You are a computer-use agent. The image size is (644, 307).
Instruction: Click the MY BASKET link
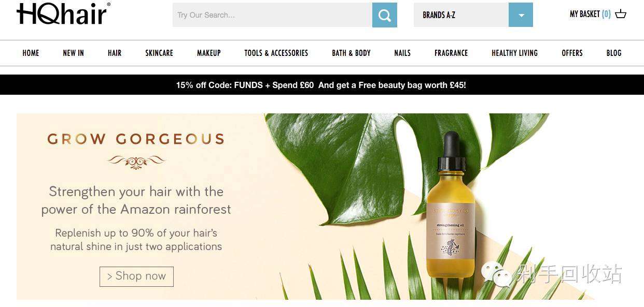pos(590,14)
